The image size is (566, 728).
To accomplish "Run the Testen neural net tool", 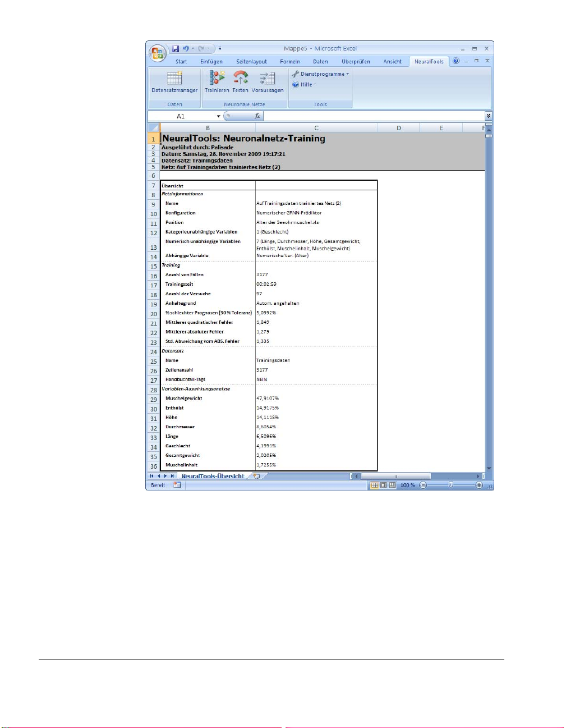I will coord(240,83).
